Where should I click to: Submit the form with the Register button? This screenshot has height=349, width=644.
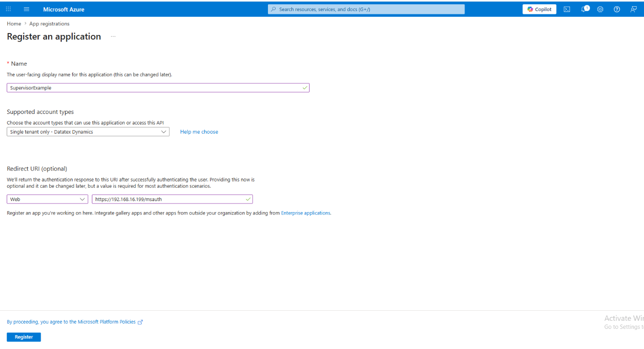[x=24, y=337]
